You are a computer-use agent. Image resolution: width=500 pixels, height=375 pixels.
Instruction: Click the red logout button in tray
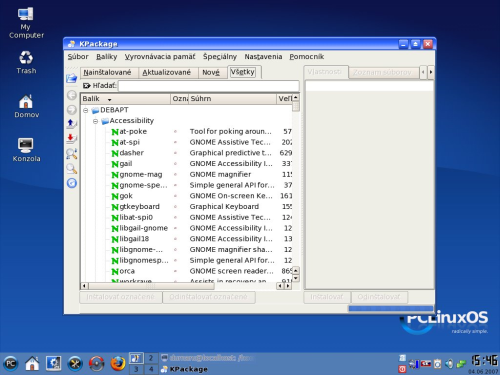coord(402,369)
